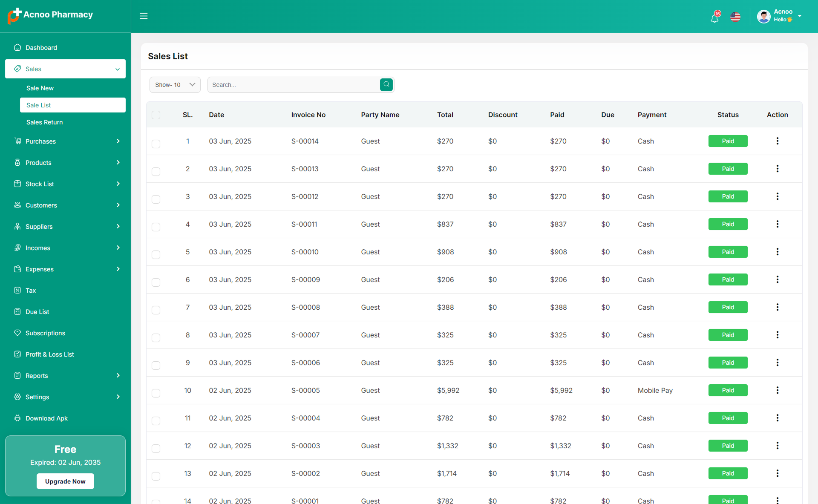Switch to the Sales Return page

coord(44,122)
